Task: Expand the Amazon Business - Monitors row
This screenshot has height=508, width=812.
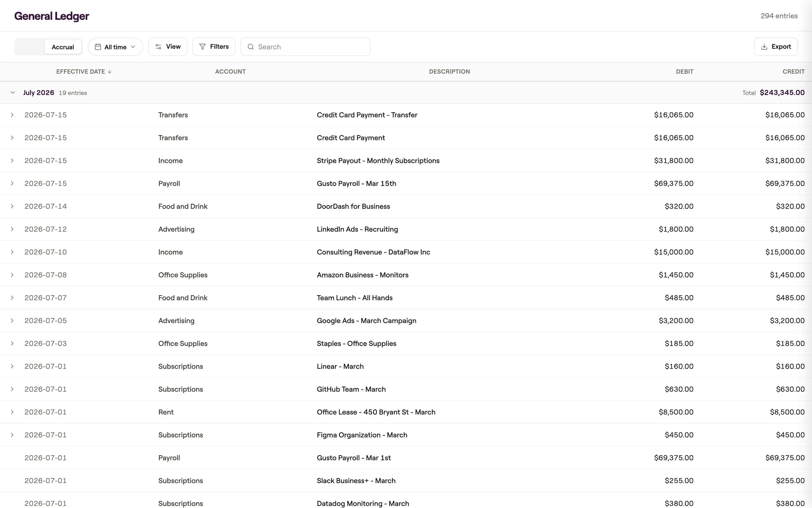Action: point(12,275)
